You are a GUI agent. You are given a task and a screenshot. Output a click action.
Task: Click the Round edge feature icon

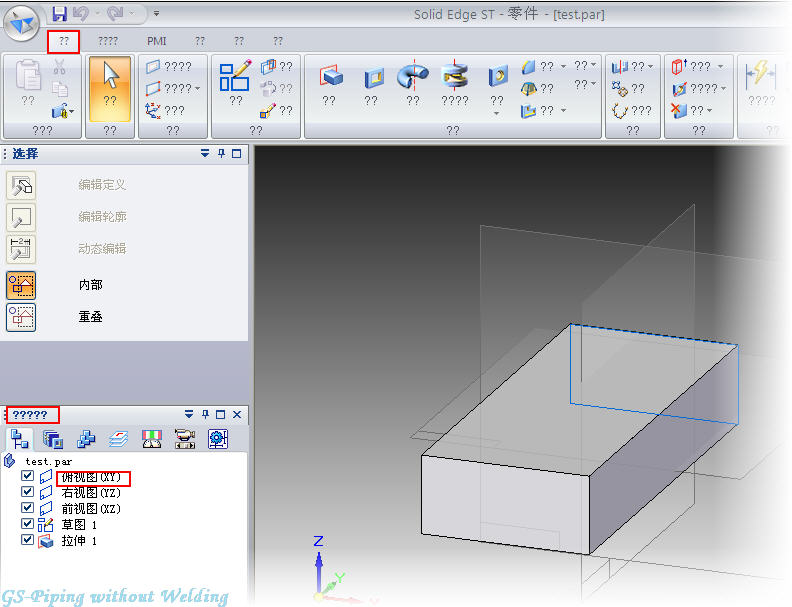[528, 67]
